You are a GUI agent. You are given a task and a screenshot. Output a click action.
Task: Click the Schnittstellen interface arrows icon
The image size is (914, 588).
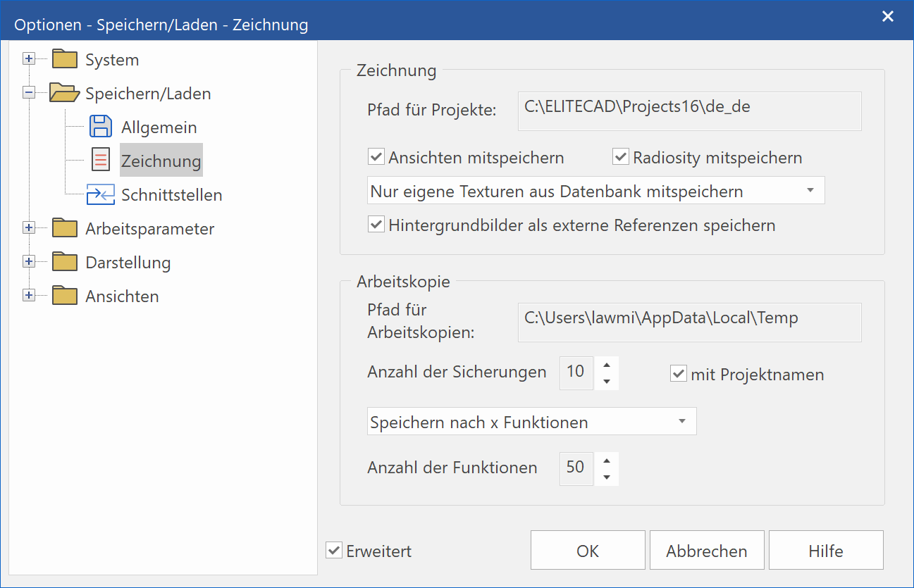tap(100, 194)
